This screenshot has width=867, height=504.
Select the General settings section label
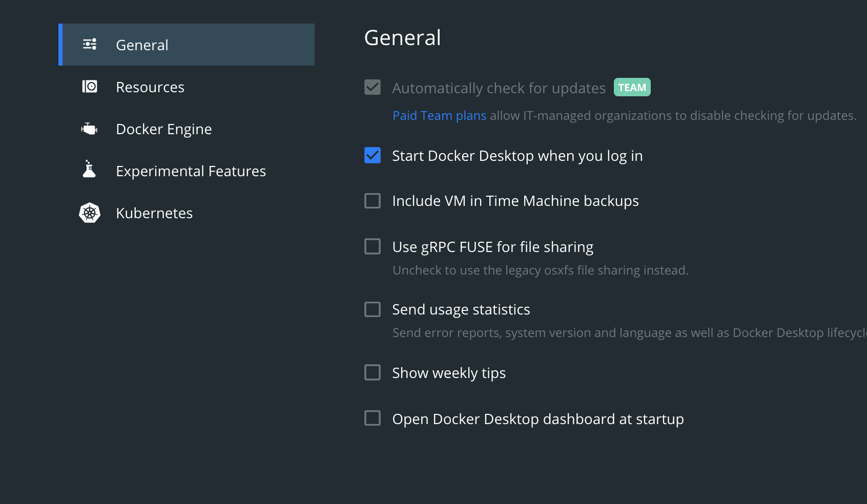(x=142, y=45)
